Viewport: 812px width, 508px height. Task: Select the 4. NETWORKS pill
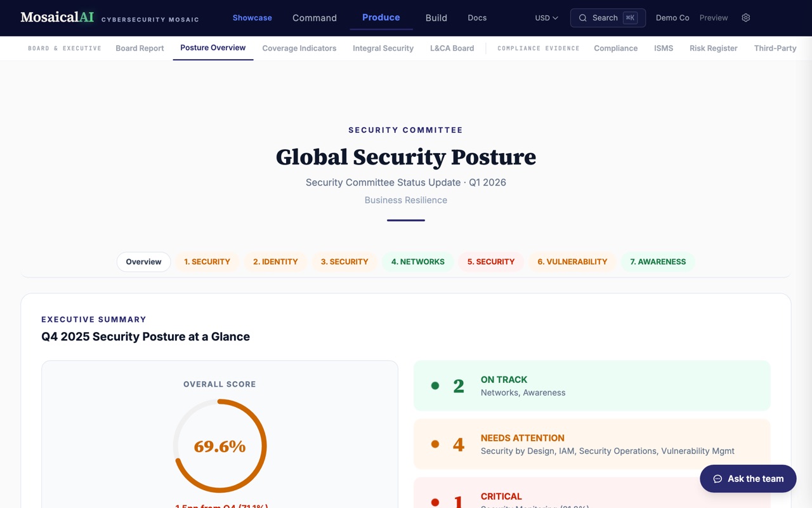click(x=418, y=262)
